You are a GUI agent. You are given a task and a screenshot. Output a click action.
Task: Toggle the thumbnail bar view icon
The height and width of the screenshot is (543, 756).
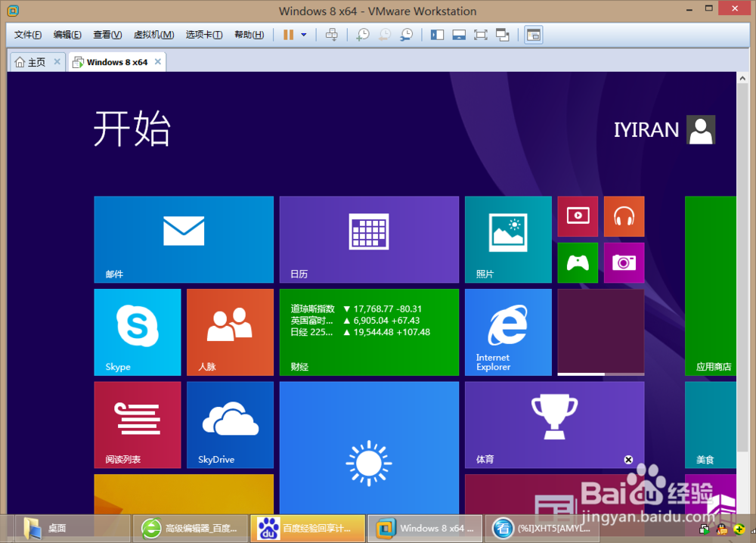point(459,35)
